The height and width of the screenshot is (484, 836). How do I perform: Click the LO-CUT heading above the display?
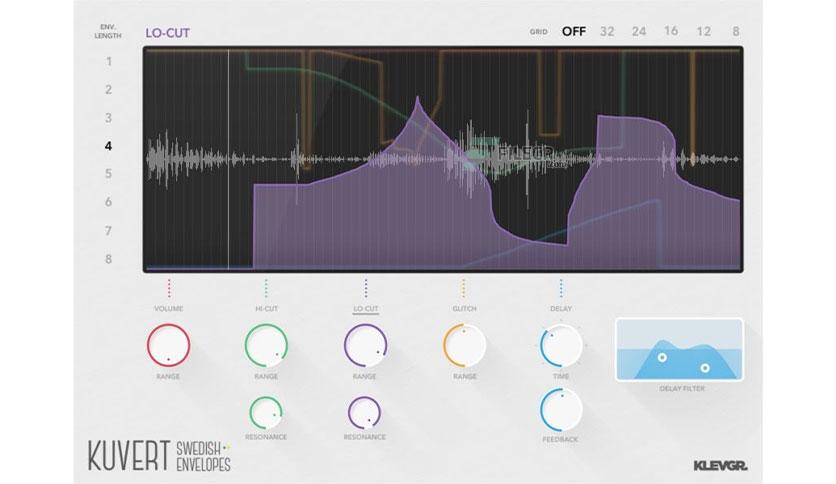pos(167,33)
